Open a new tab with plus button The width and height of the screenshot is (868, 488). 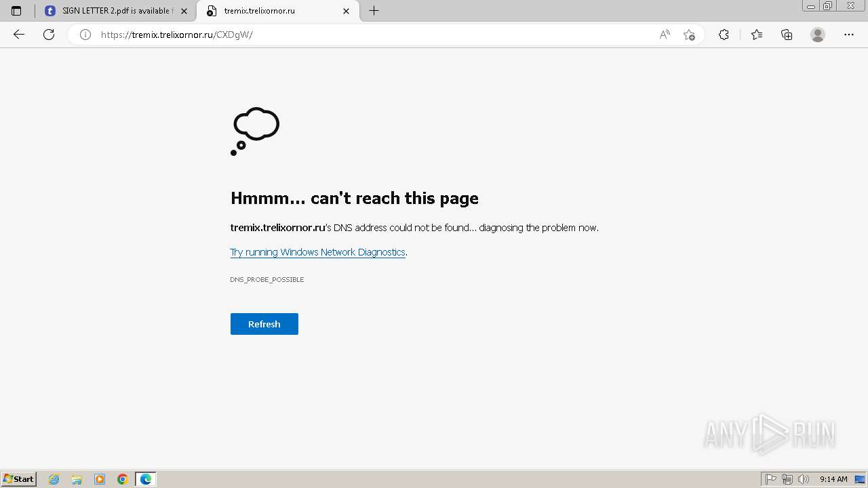click(x=374, y=11)
